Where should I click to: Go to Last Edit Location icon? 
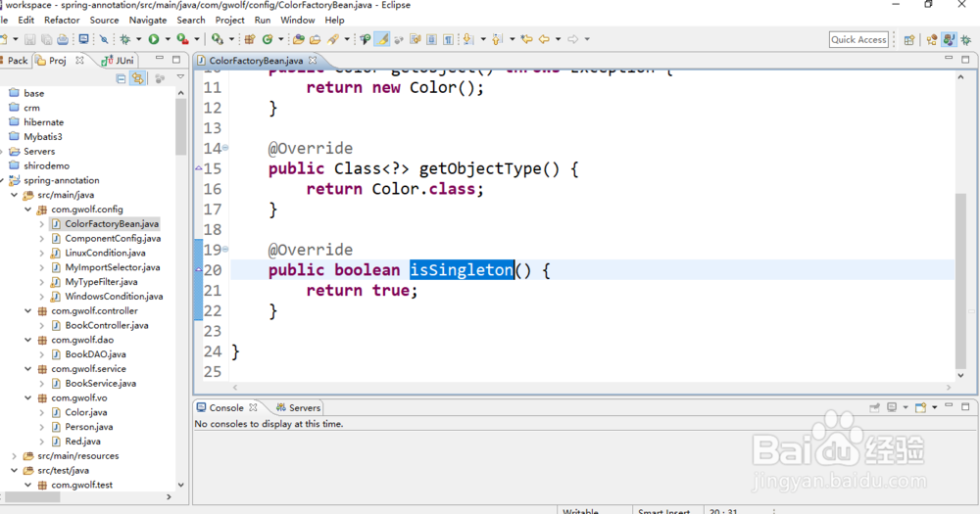[x=527, y=39]
